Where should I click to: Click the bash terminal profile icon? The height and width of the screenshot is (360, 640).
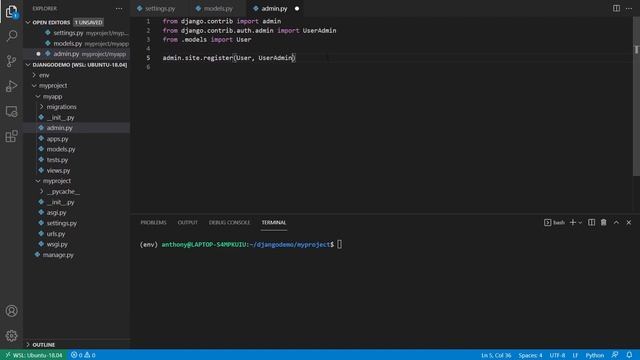[548, 222]
